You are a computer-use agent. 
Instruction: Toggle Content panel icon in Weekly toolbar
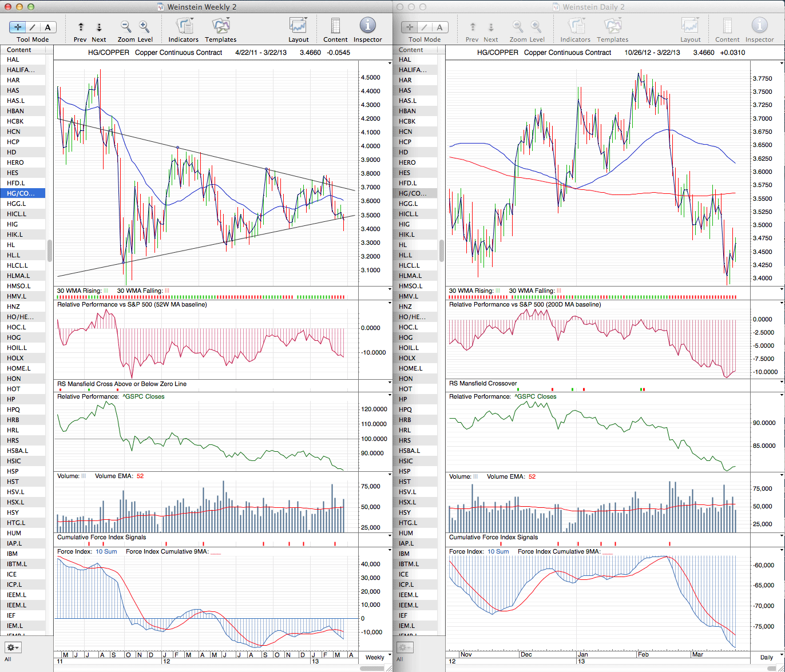tap(335, 27)
